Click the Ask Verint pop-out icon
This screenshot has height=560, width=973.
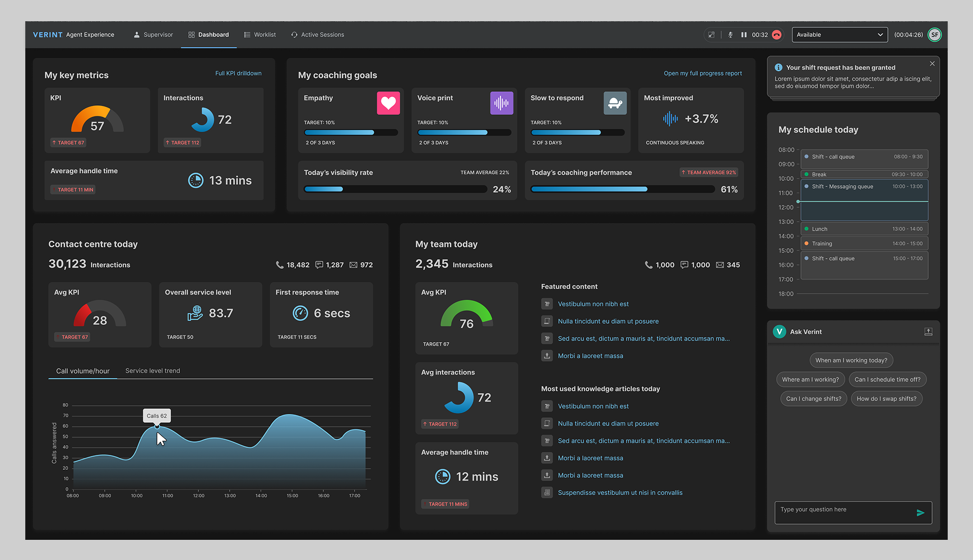928,332
